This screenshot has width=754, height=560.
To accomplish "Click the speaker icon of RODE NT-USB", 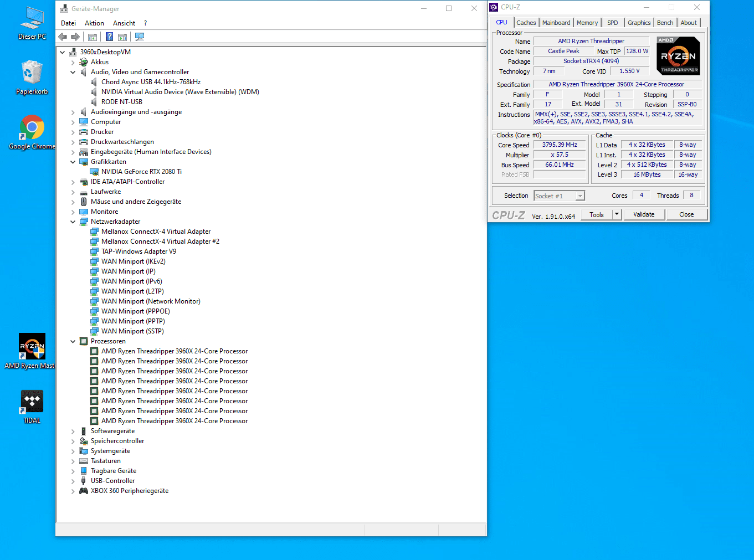I will click(95, 102).
